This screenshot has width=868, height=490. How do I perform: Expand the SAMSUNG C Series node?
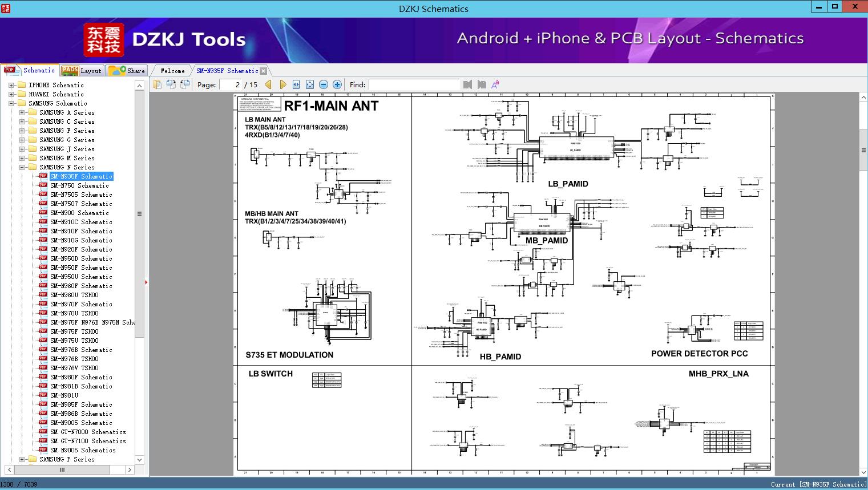(22, 122)
